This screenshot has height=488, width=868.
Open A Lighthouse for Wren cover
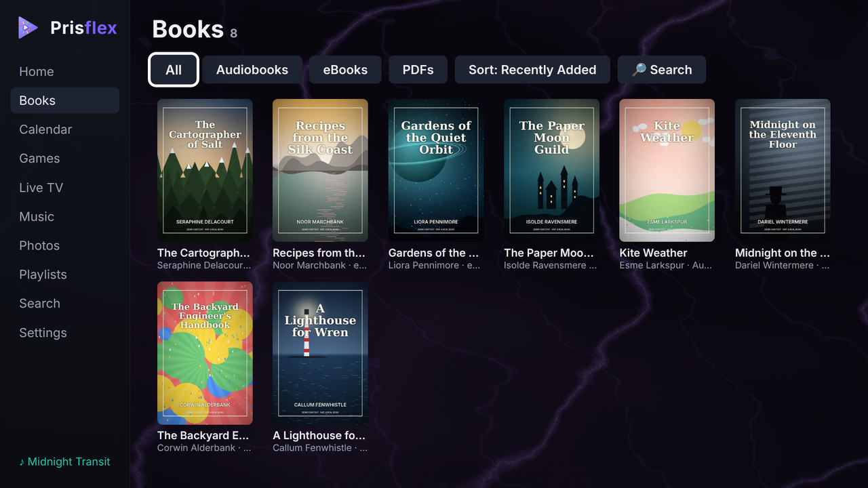(320, 353)
